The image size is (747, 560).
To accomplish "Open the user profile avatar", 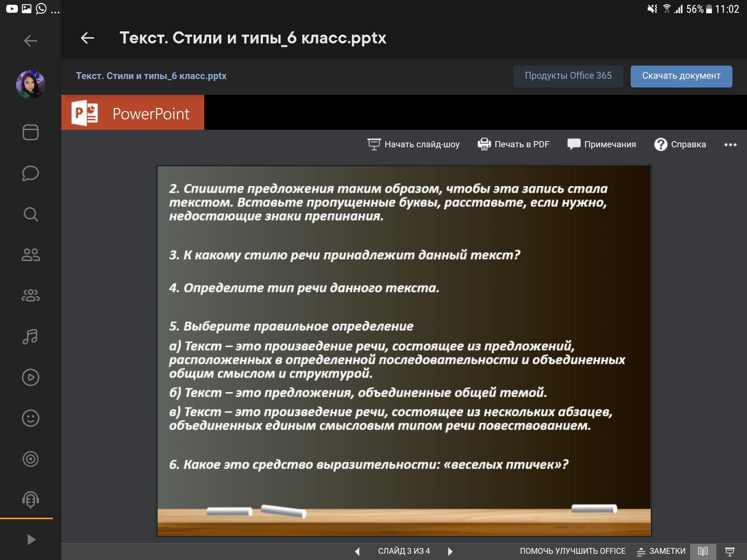I will (x=31, y=84).
